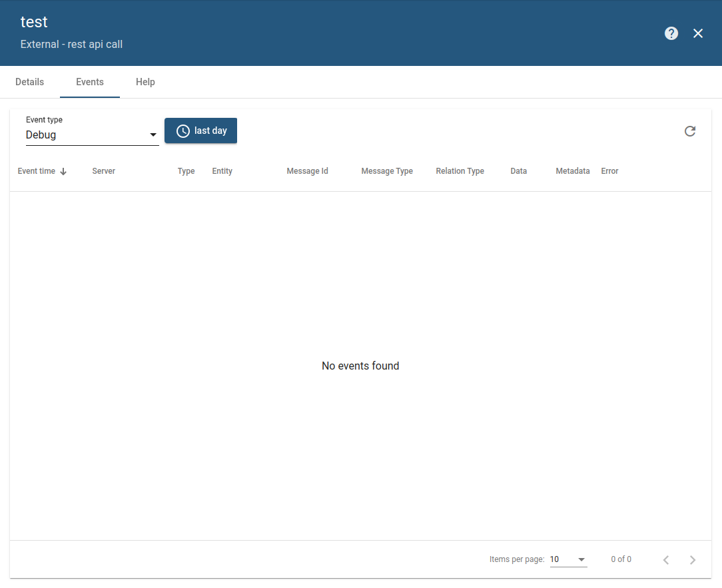Click the clock icon on the time button
Image resolution: width=722 pixels, height=588 pixels.
coord(182,131)
